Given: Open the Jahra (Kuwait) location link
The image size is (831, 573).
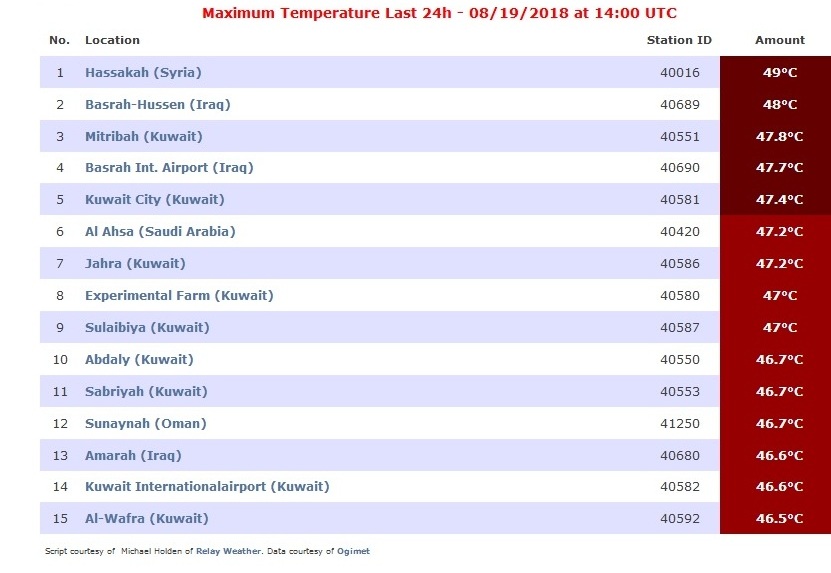Looking at the screenshot, I should pos(135,263).
